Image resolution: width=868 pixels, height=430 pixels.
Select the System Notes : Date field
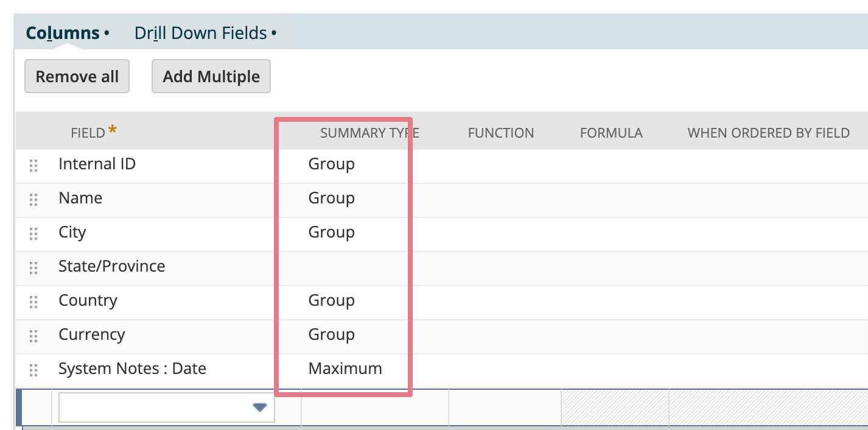point(132,368)
